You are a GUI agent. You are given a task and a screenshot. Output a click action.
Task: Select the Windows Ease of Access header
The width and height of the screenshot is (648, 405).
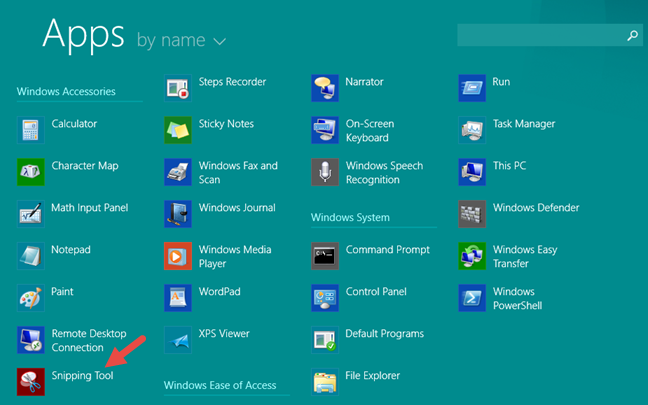(220, 385)
